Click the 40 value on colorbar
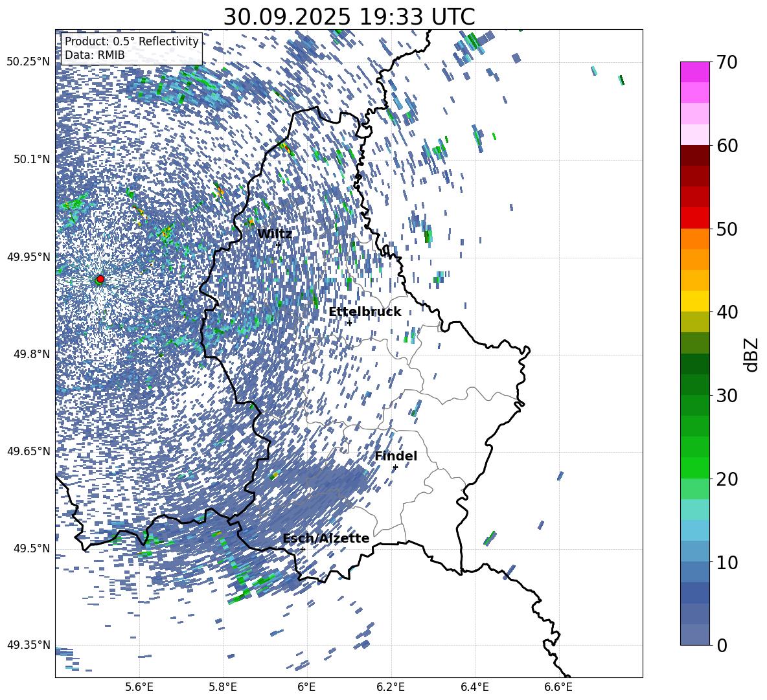This screenshot has height=700, width=767. pos(727,312)
